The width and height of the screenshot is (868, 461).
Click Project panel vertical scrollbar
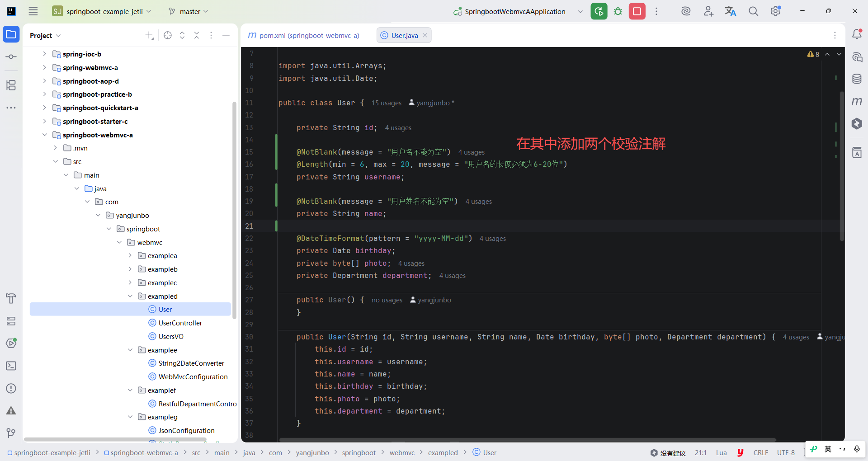coord(234,210)
